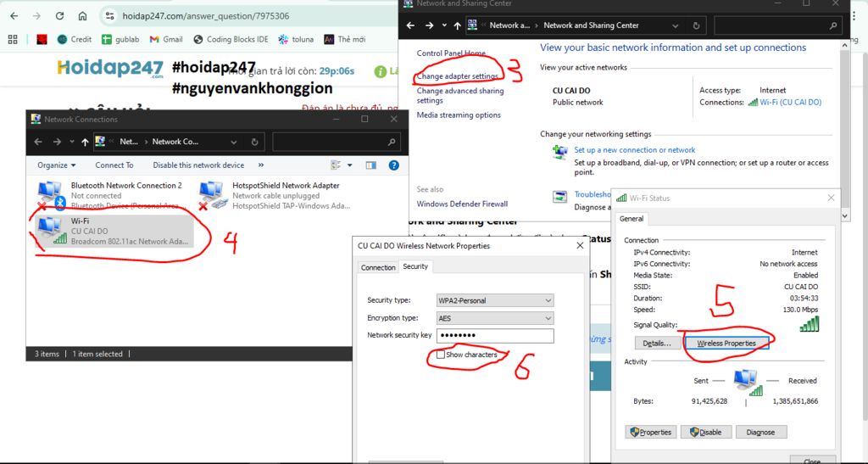Toggle preview pane in Network Connections

[x=371, y=165]
